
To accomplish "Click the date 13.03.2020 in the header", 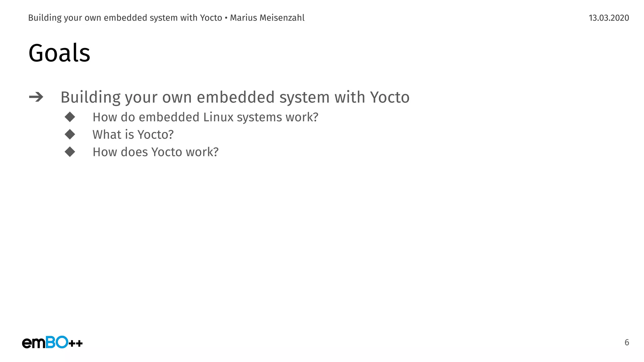I will pos(609,18).
